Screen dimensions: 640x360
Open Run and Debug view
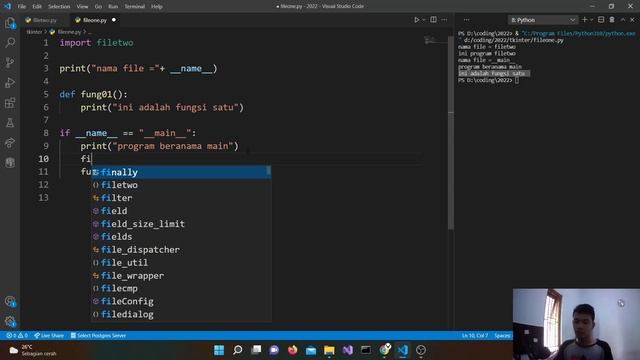tap(10, 82)
